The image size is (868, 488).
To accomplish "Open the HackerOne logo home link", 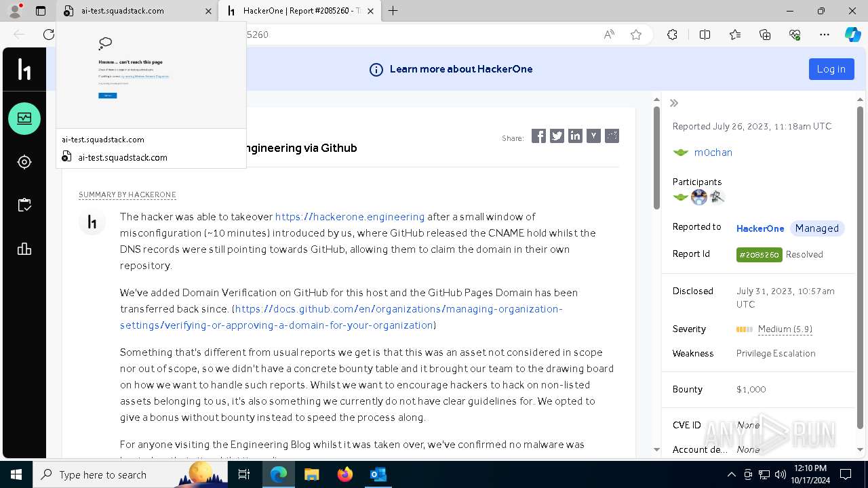I will click(24, 69).
